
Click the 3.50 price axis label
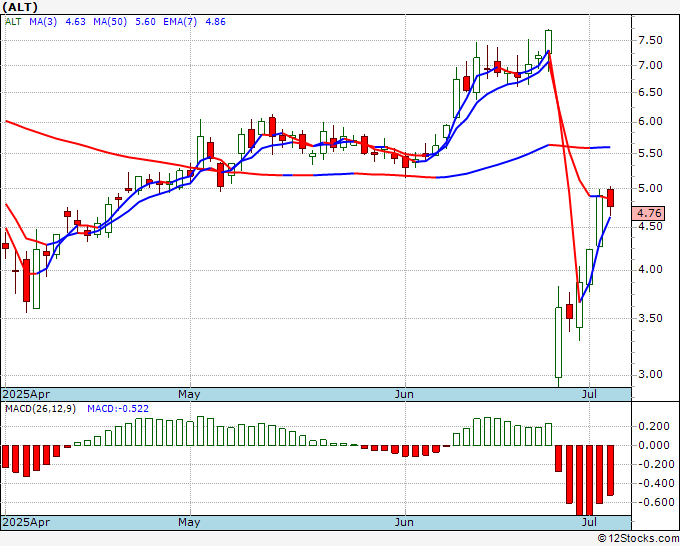pos(650,318)
